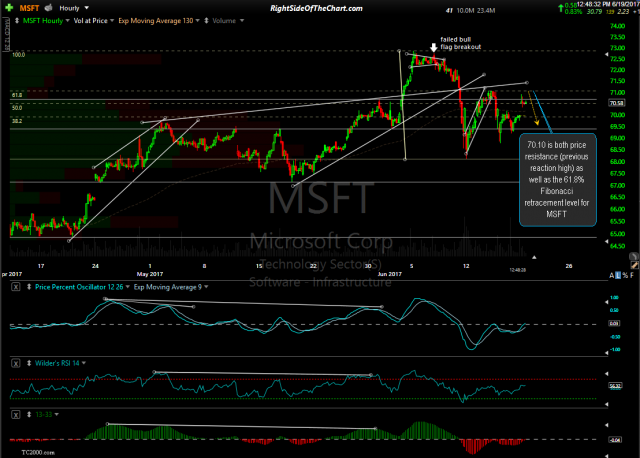640x458 pixels.
Task: Open Exp Moving Average 9 dropdown
Action: click(206, 287)
